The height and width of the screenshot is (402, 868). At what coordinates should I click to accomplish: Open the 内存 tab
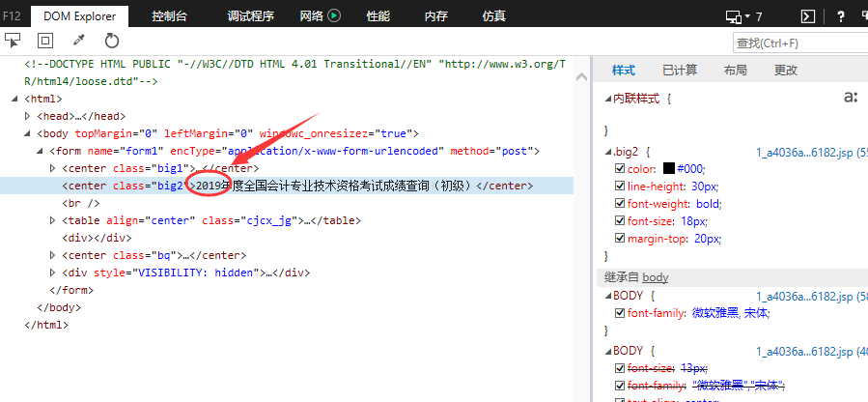click(436, 16)
